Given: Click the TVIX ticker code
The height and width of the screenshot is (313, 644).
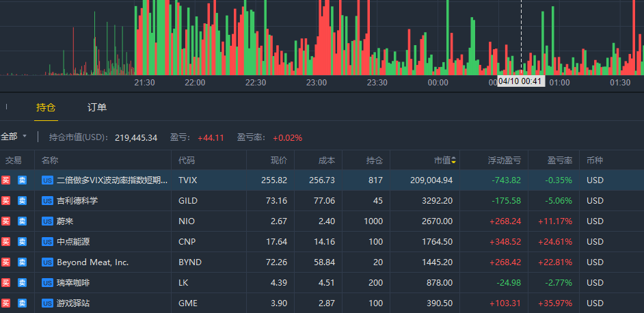Looking at the screenshot, I should 188,180.
